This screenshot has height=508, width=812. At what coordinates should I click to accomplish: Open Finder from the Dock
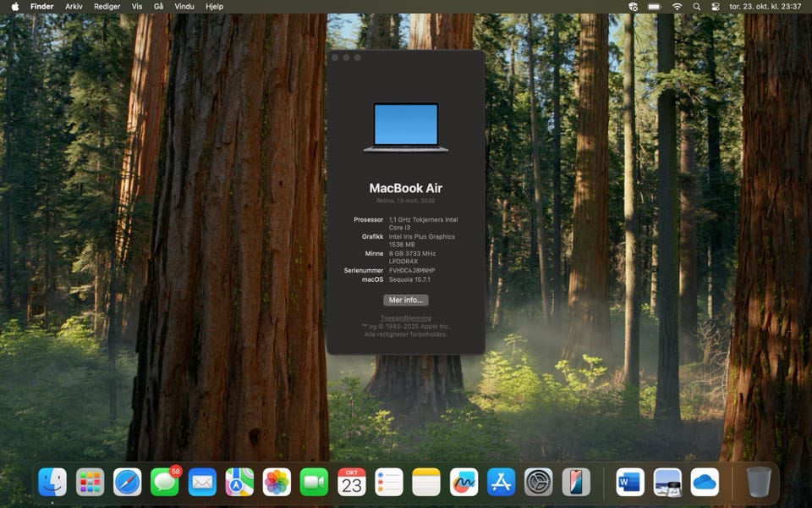[52, 482]
